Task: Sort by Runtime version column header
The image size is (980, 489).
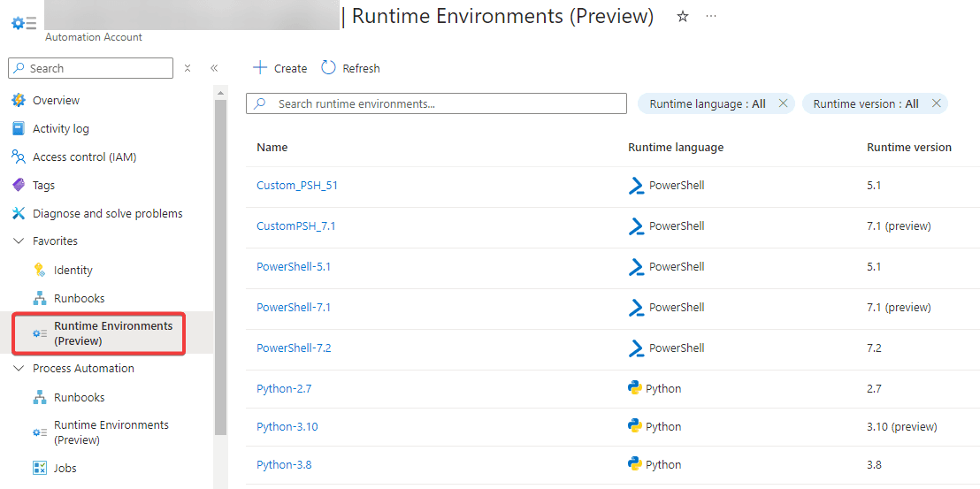Action: (x=909, y=148)
